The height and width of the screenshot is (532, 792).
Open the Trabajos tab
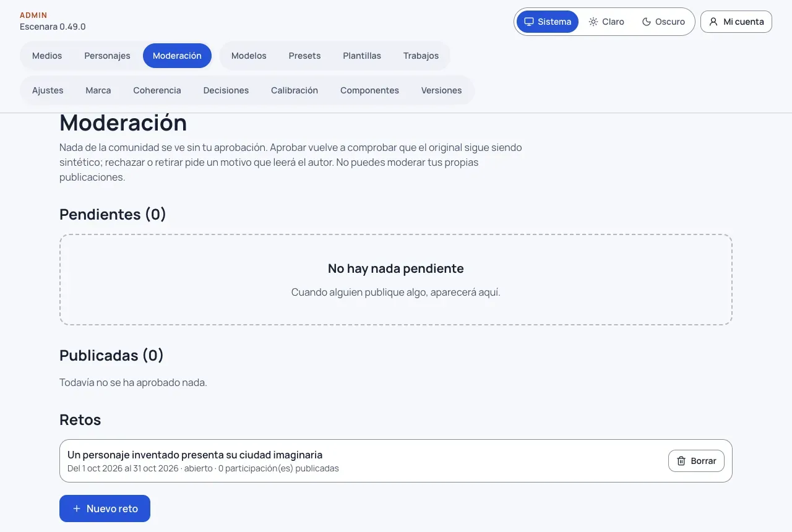421,56
